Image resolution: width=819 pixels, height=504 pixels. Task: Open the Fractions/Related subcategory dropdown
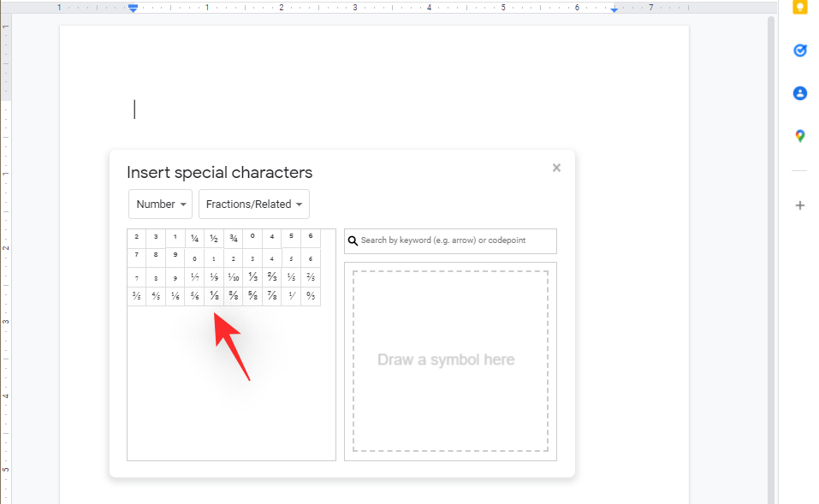click(x=254, y=205)
